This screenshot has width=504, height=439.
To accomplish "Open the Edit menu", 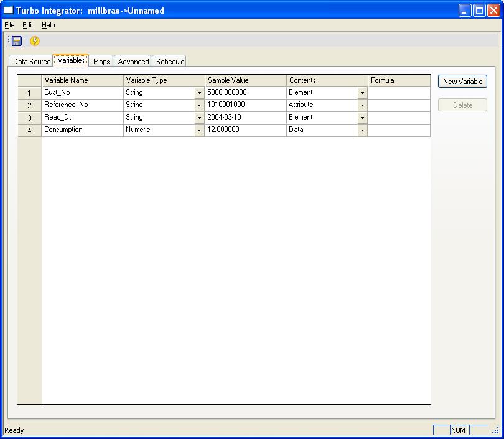I will coord(28,25).
